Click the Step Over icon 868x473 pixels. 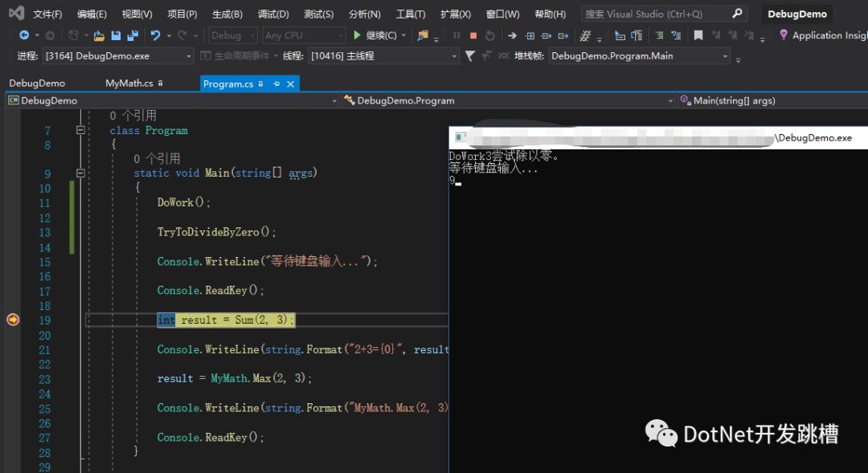pos(547,36)
